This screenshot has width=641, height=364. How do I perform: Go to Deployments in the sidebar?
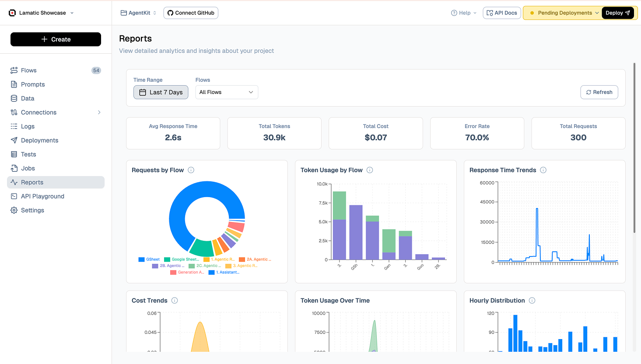point(56,140)
